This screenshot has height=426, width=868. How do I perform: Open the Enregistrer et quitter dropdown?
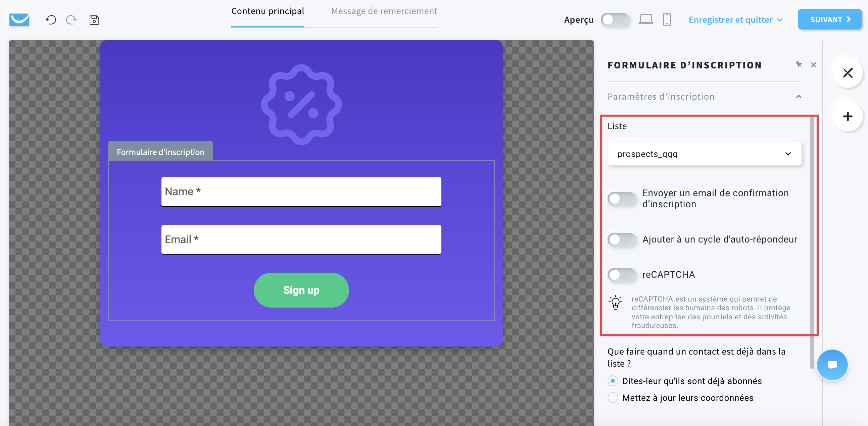coord(735,20)
